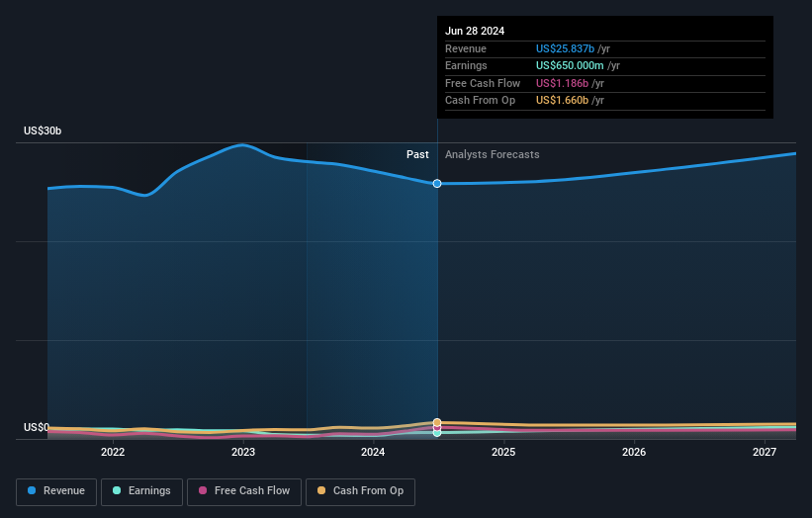Select the 2025 x-axis label
This screenshot has width=812, height=518.
click(x=503, y=453)
